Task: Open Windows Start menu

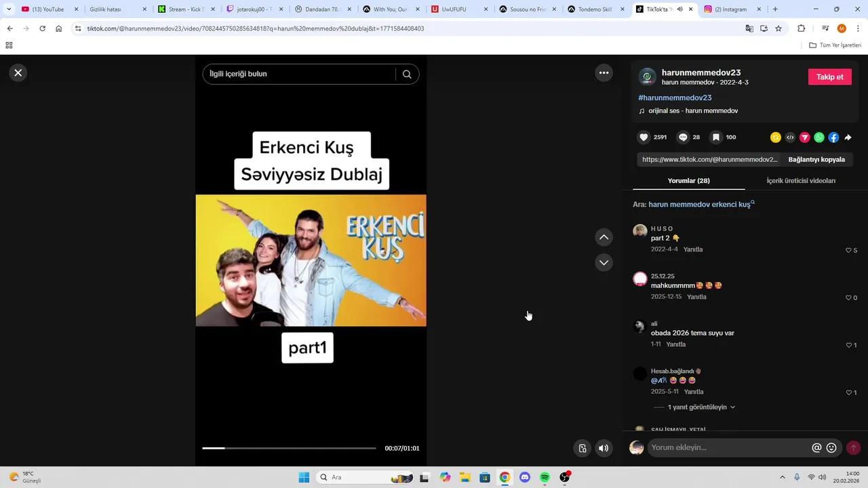Action: pos(304,477)
